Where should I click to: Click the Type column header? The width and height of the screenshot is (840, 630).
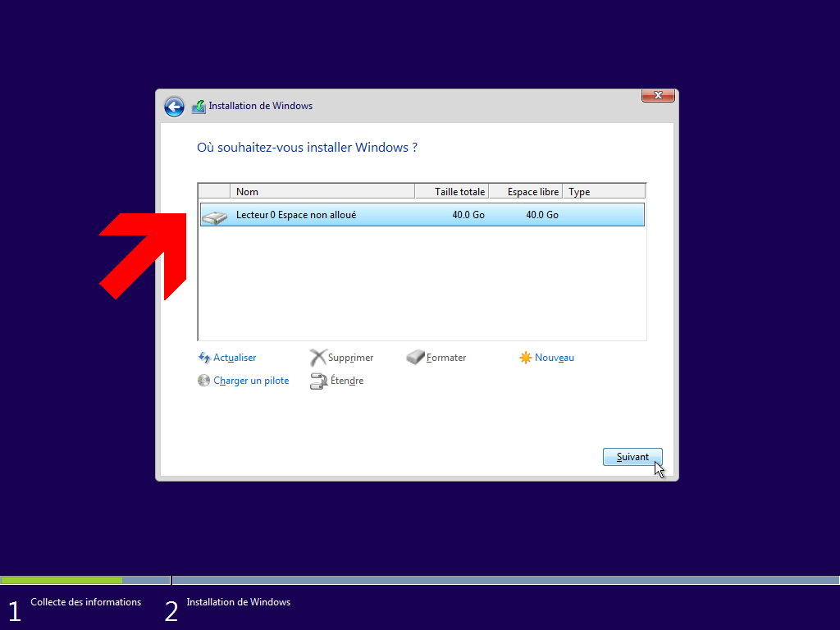[x=605, y=191]
